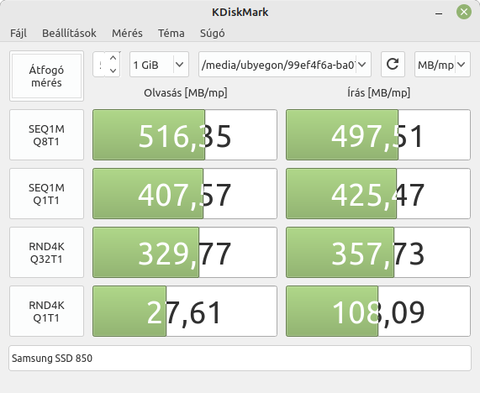The width and height of the screenshot is (480, 393).
Task: Click the 516,35 read result bar
Action: [x=185, y=135]
